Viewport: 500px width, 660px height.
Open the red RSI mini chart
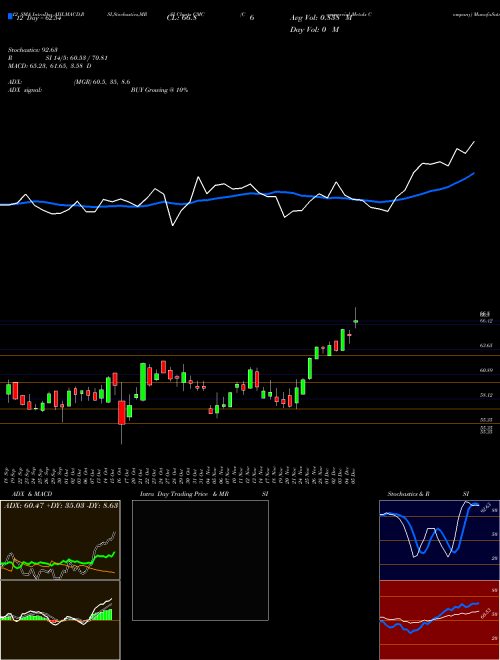pyautogui.click(x=439, y=620)
